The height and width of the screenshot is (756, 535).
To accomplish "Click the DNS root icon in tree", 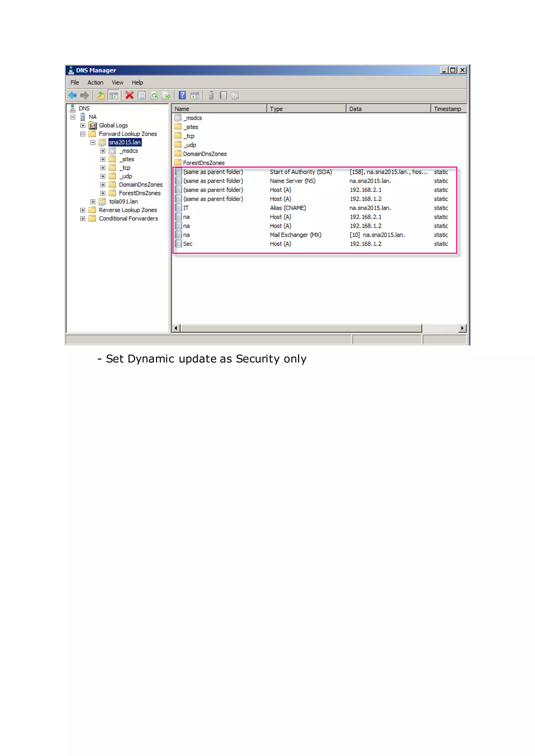I will 72,108.
